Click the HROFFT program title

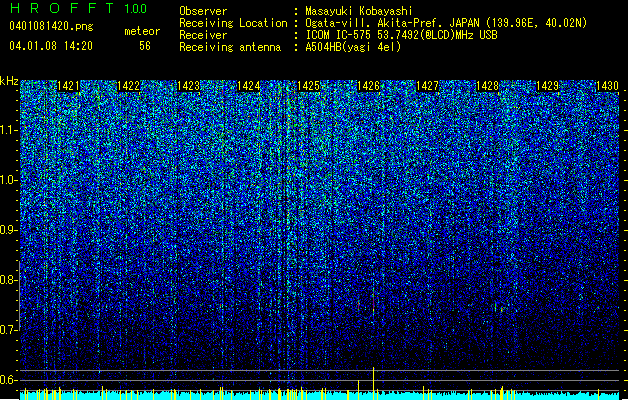pyautogui.click(x=62, y=8)
